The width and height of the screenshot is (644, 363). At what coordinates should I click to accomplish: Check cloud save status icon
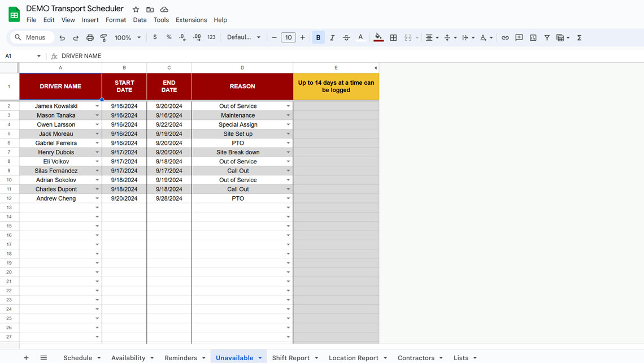pyautogui.click(x=164, y=10)
